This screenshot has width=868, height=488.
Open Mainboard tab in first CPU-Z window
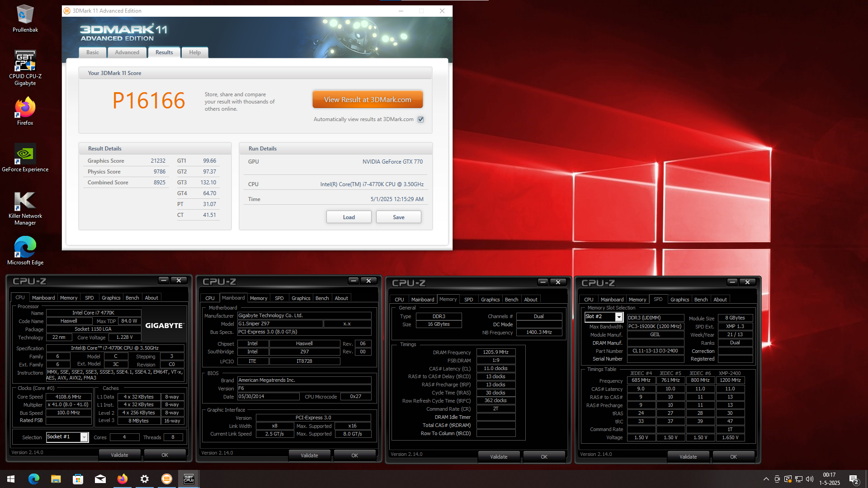point(43,298)
